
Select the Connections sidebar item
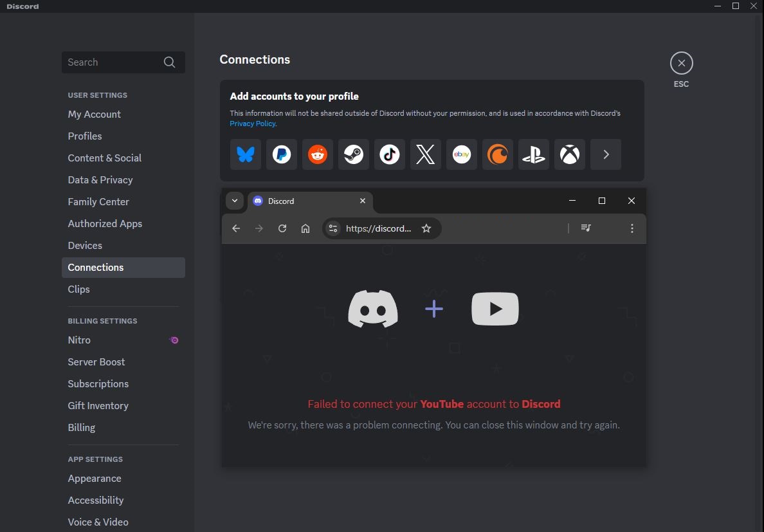(123, 268)
